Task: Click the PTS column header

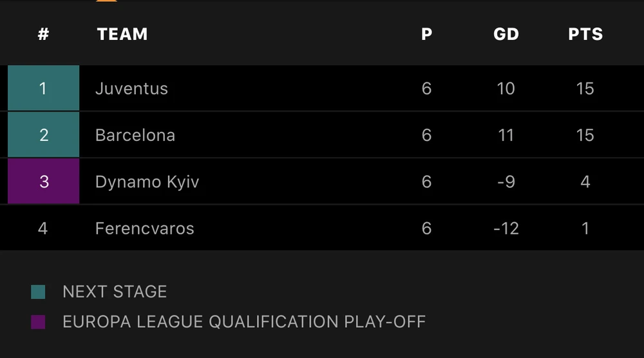Action: click(x=585, y=34)
